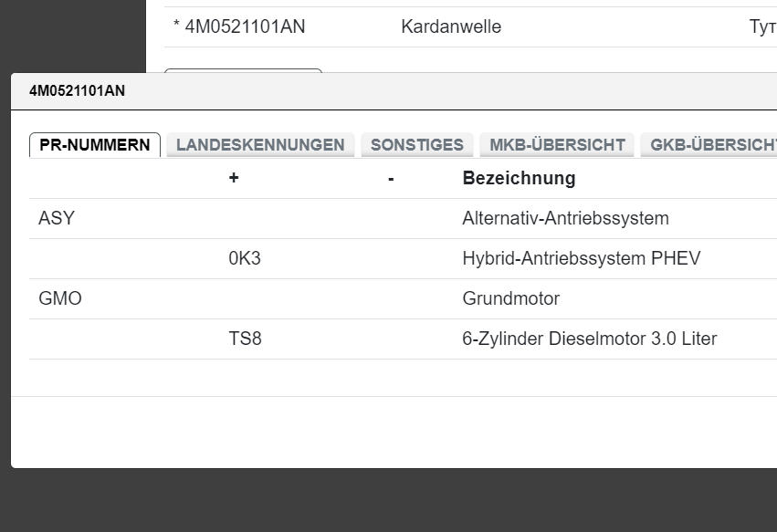Screen dimensions: 777x532
Task: Select the Hybrid-Antriebssystem PHEV description
Action: click(x=581, y=259)
